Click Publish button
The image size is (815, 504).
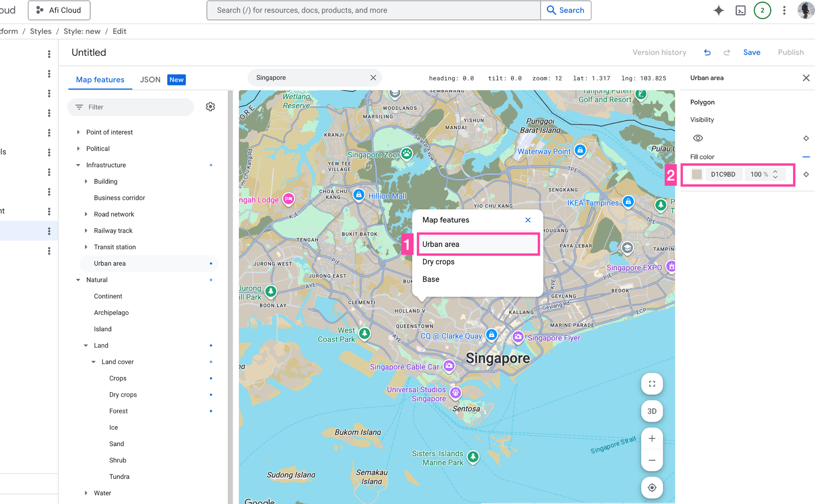(x=791, y=53)
